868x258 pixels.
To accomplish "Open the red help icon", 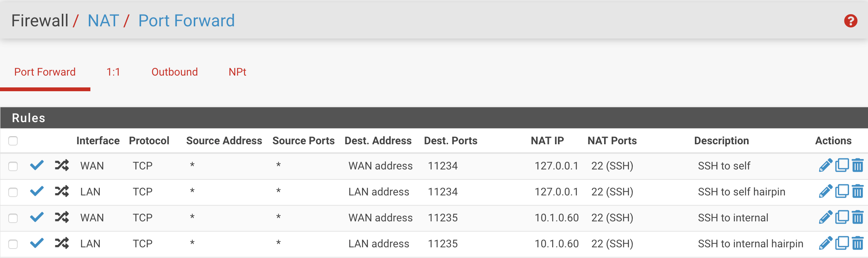I will [x=850, y=21].
